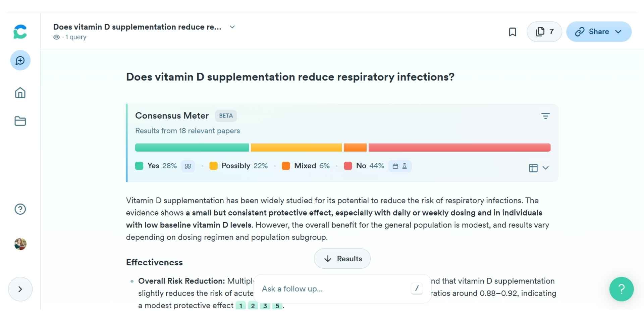Expand the thread title dropdown chevron

232,27
